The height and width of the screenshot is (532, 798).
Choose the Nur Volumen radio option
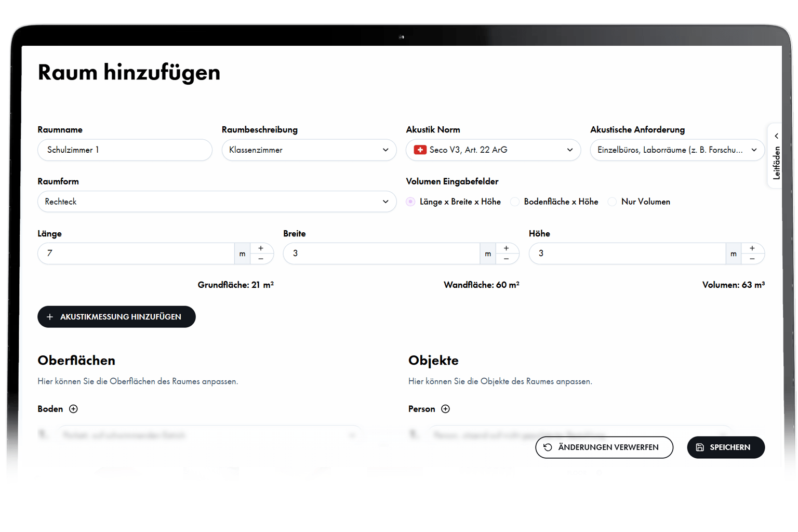pyautogui.click(x=613, y=202)
